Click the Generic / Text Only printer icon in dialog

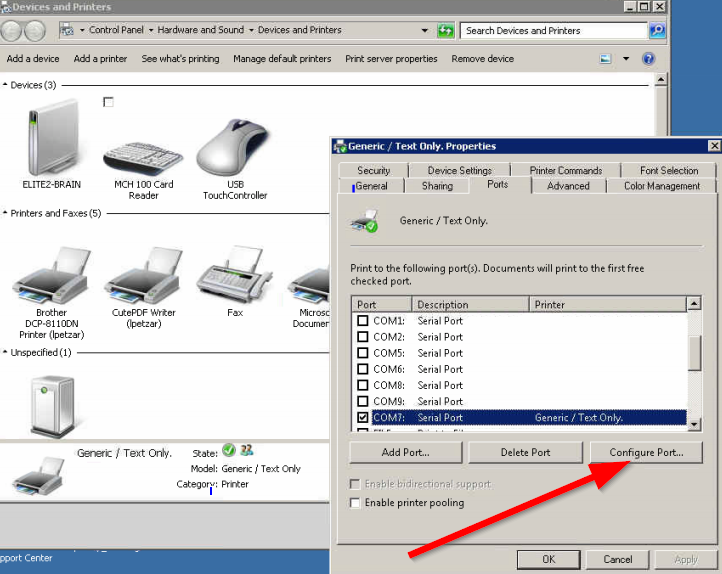point(364,221)
